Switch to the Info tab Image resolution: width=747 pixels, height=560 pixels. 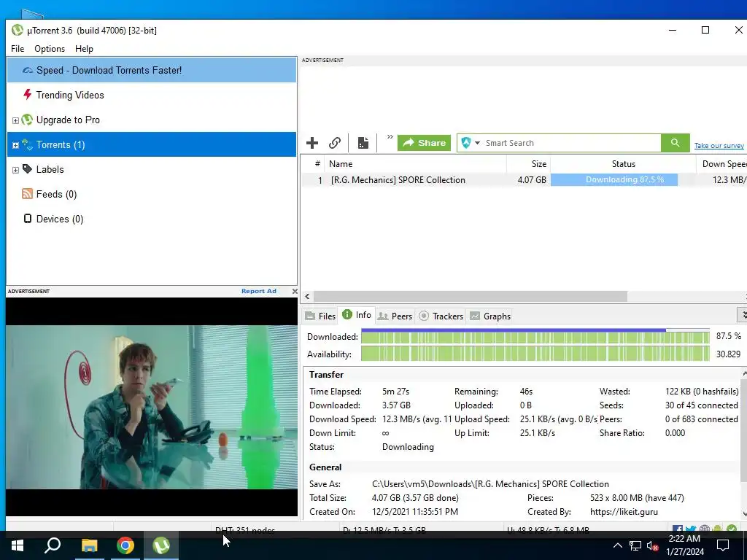[357, 315]
